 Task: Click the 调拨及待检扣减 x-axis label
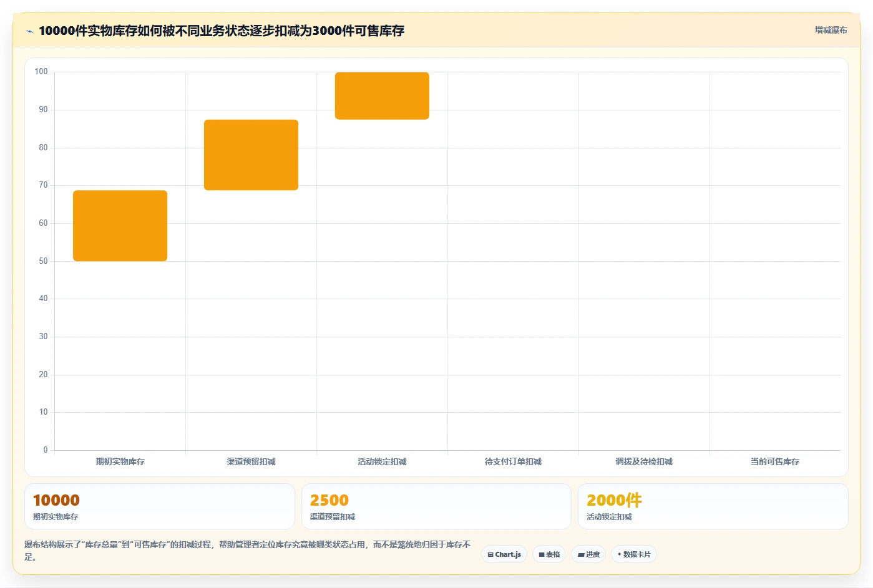645,461
